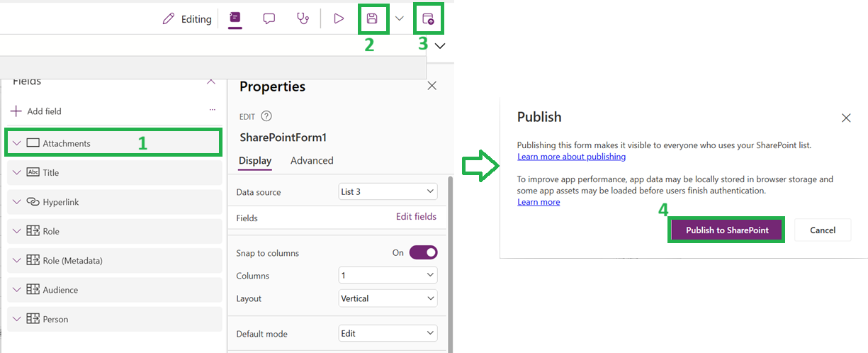Click the EDIT help question mark icon
Viewport: 868px width, 353px height.
[x=266, y=116]
